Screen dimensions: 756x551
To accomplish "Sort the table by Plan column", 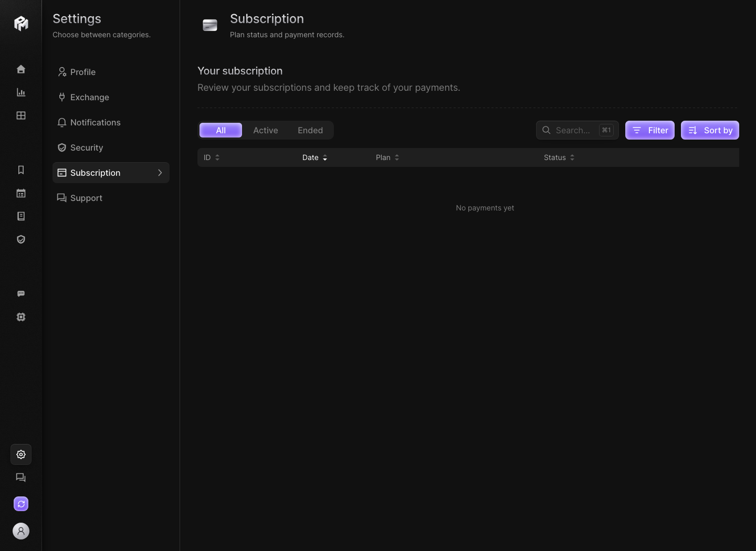I will [x=387, y=157].
